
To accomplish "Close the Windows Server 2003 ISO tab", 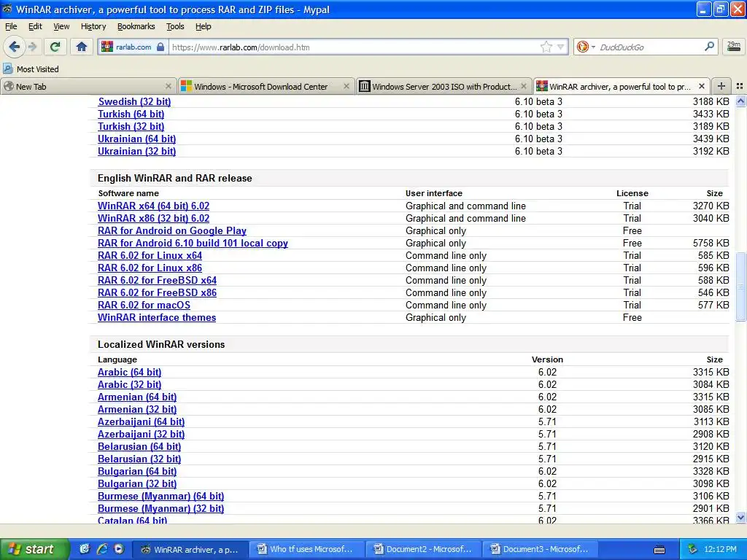I will pyautogui.click(x=524, y=86).
